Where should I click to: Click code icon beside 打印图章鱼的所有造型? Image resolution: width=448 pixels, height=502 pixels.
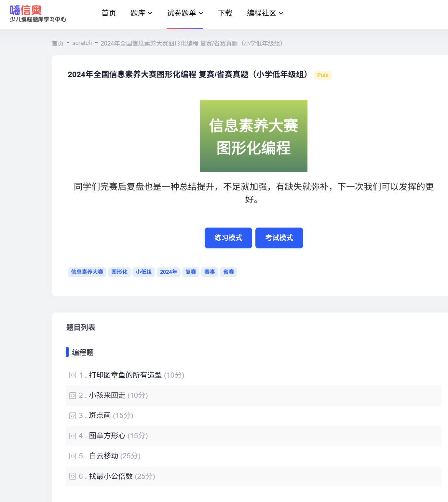[73, 375]
